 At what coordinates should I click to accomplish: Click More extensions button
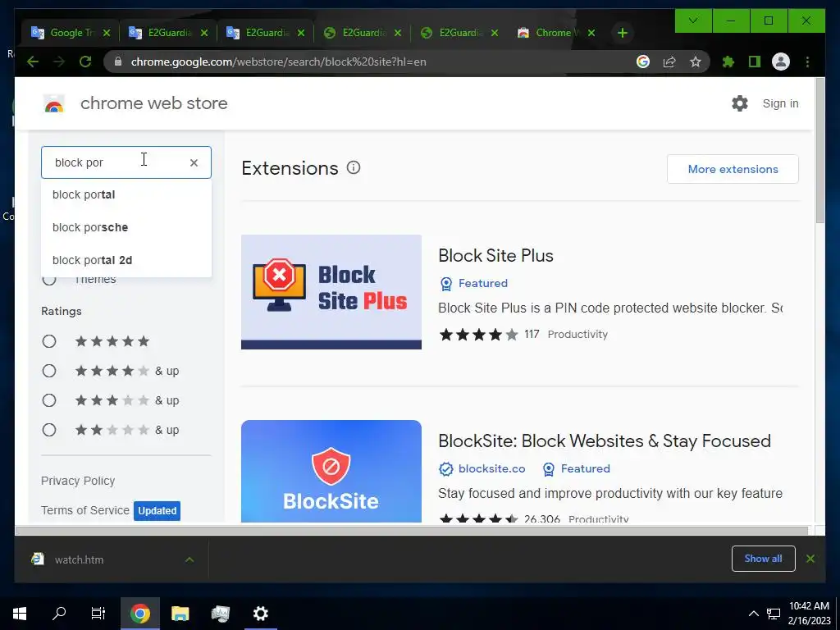733,169
